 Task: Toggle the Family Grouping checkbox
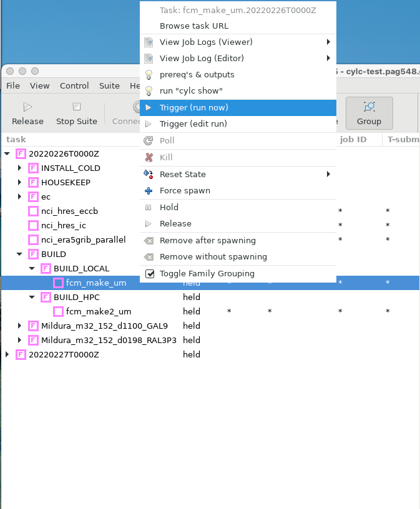coord(149,274)
